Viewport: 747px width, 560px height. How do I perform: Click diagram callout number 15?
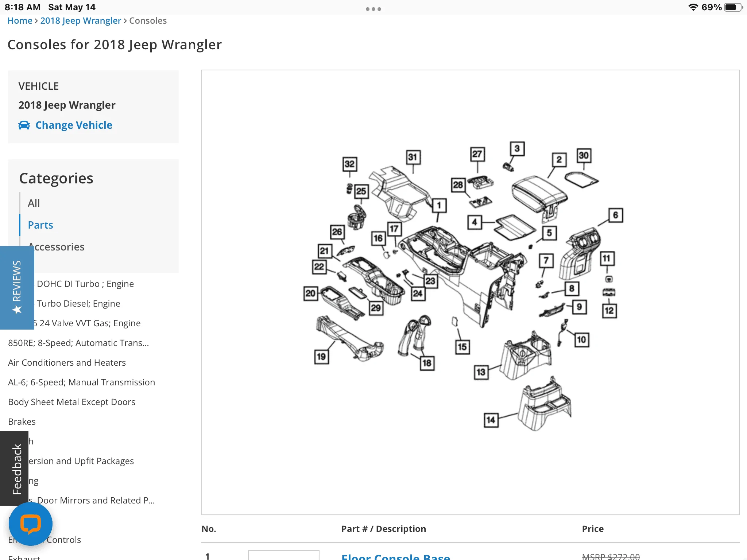coord(462,347)
